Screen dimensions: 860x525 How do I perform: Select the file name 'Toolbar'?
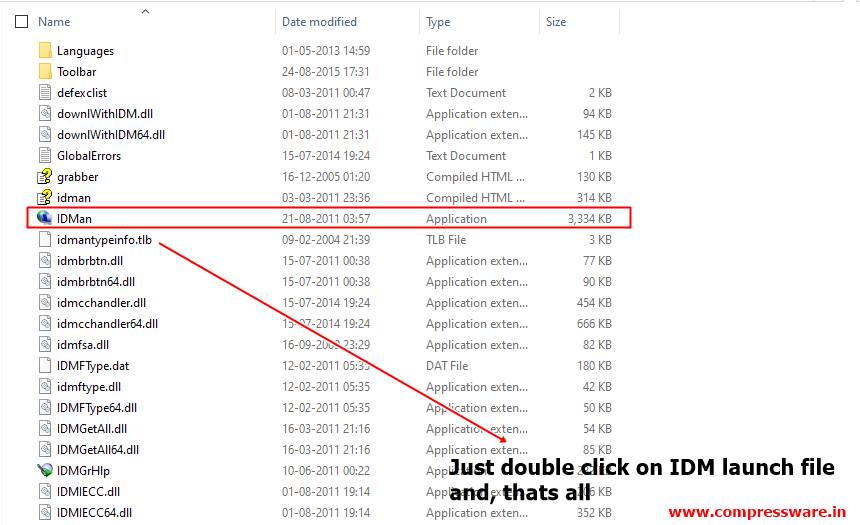pyautogui.click(x=76, y=72)
